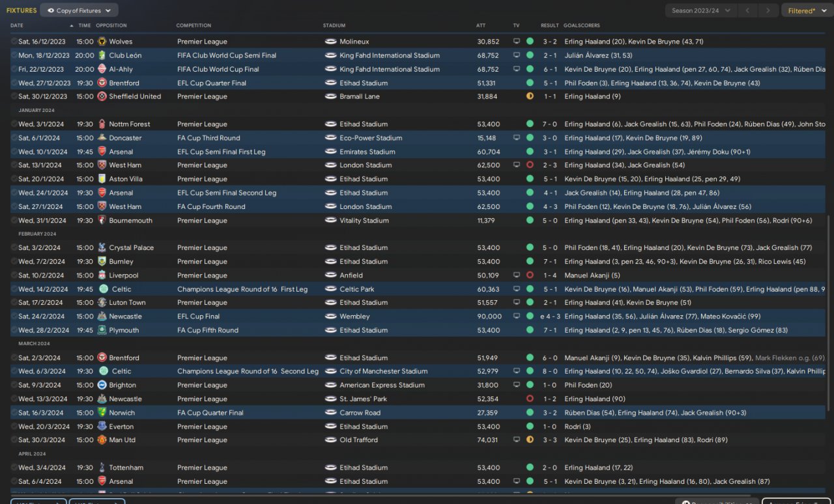Click the Al-Ahly club badge

tap(102, 69)
